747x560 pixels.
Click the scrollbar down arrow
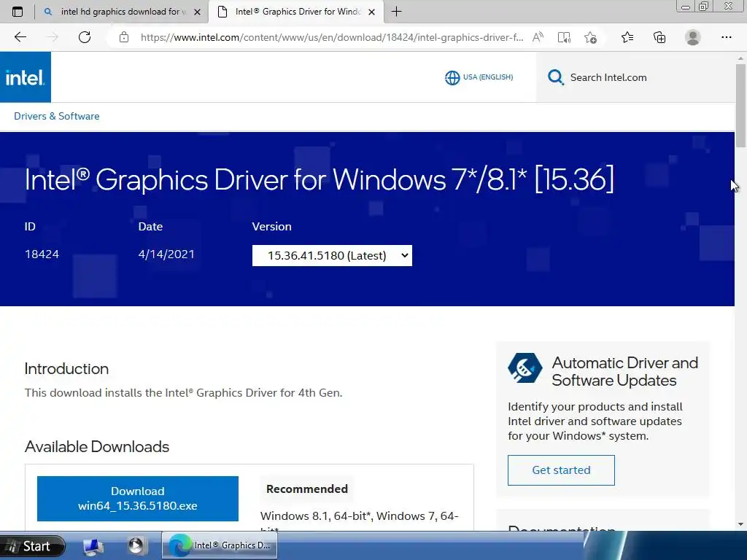(x=741, y=524)
